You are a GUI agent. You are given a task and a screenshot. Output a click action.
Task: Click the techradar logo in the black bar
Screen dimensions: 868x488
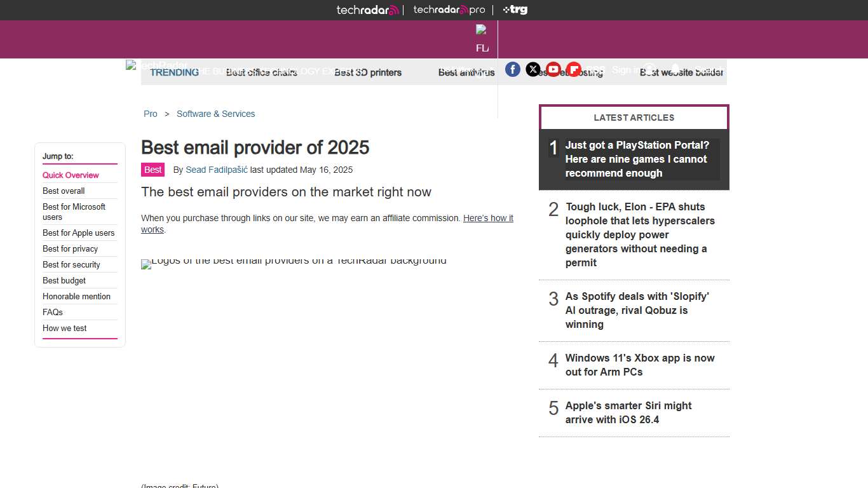(x=367, y=10)
